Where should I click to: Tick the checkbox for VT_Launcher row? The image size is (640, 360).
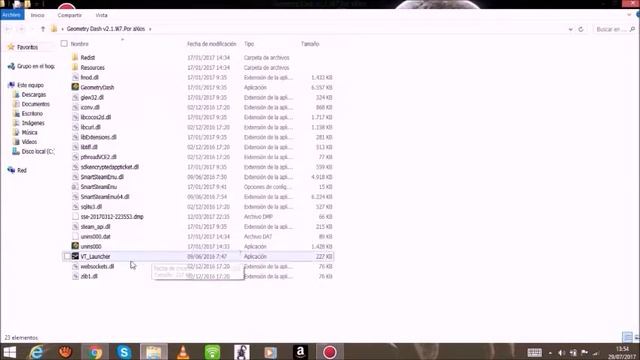pos(67,256)
